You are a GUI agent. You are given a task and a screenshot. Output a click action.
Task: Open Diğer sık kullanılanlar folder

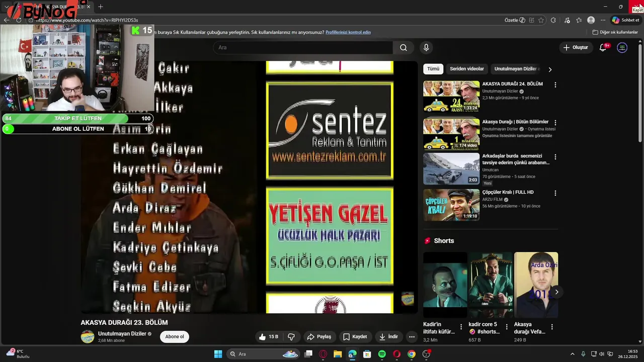click(615, 32)
